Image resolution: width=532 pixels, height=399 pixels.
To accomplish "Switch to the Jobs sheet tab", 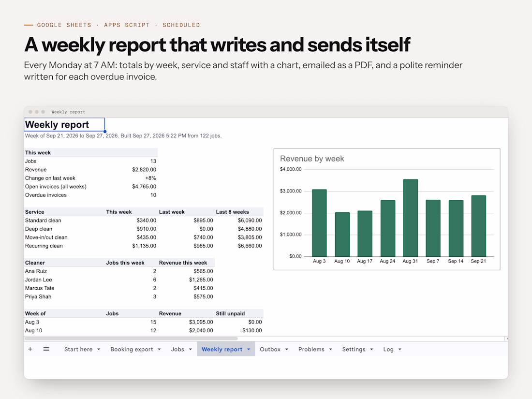I will click(177, 350).
